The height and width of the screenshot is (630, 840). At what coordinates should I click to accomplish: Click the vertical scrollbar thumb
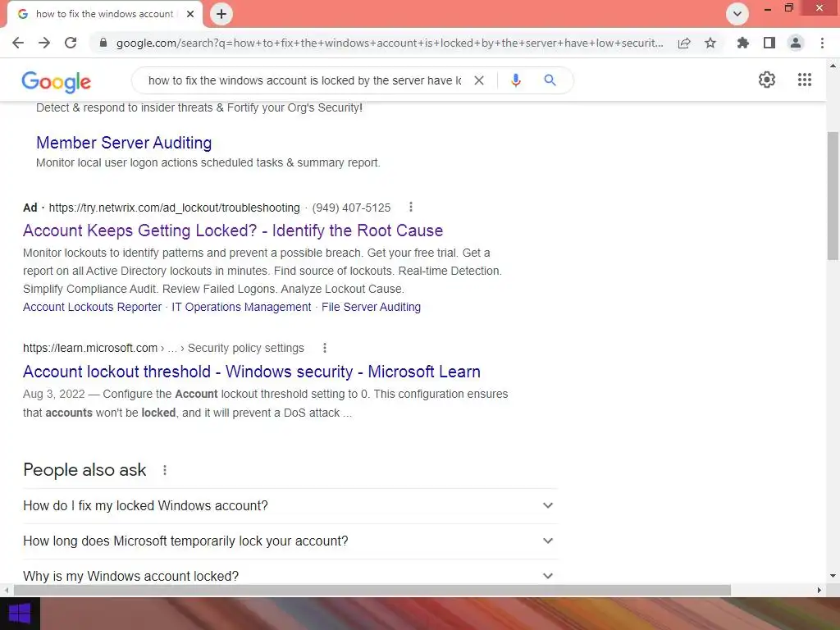[x=833, y=195]
